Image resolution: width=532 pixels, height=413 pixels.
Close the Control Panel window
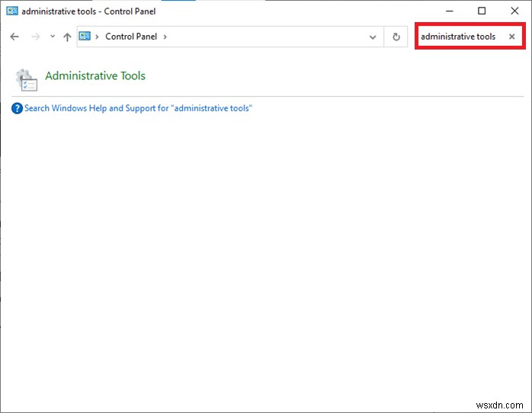(514, 11)
